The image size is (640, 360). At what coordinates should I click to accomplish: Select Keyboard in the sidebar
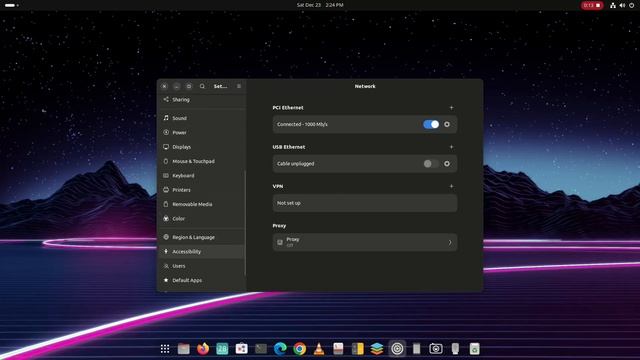(202, 176)
